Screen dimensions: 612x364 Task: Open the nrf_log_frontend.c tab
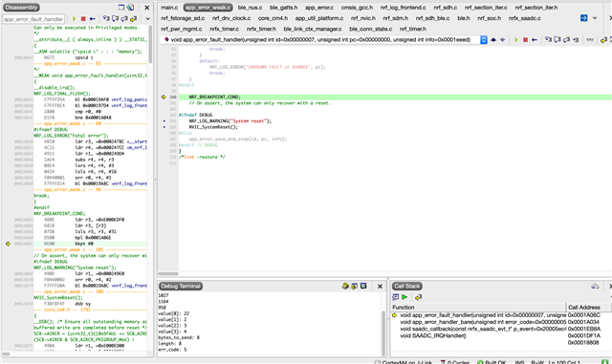[404, 8]
